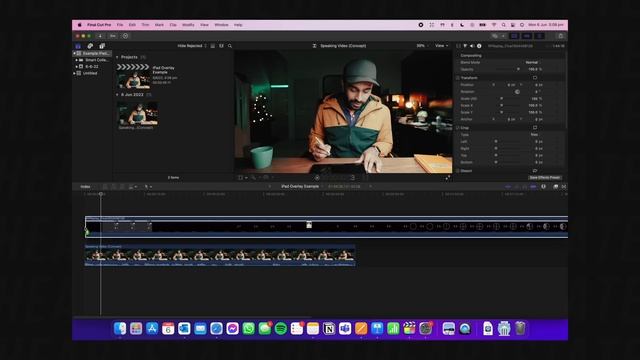Click the insert clip edit button

click(114, 187)
